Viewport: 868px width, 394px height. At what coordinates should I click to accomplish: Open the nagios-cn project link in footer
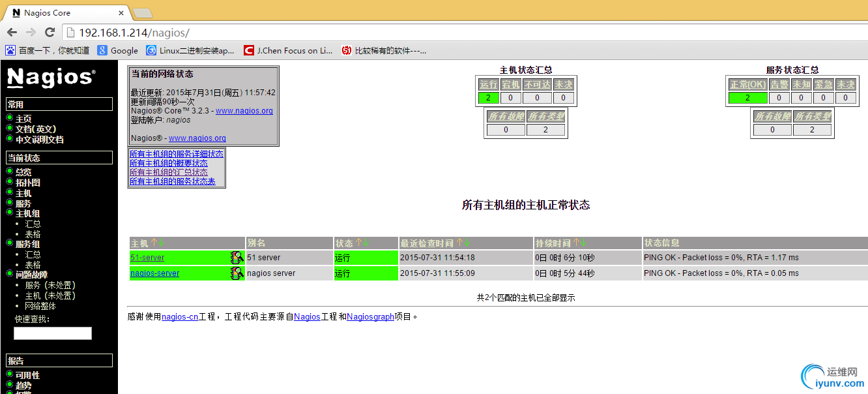click(x=180, y=317)
